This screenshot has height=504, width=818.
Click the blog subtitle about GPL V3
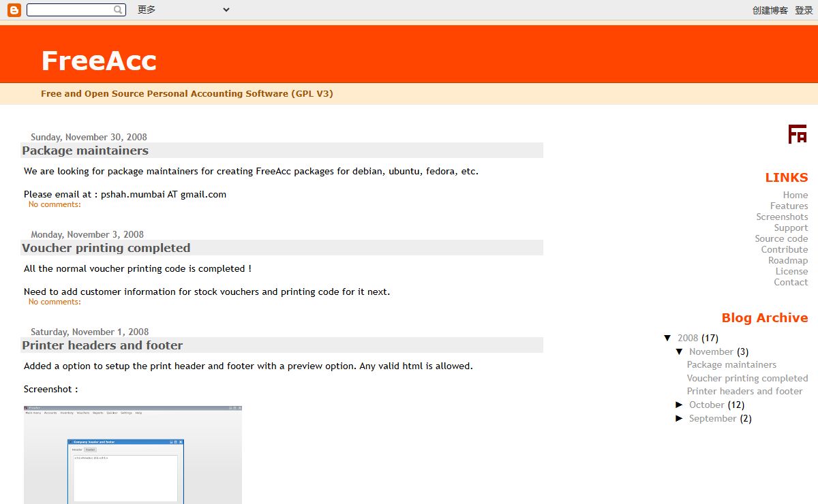187,94
